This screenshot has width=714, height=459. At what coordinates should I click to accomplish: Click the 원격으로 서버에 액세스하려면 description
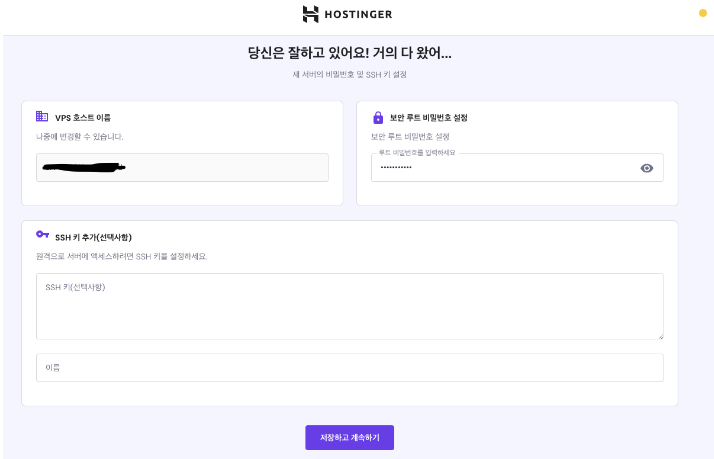tap(122, 256)
